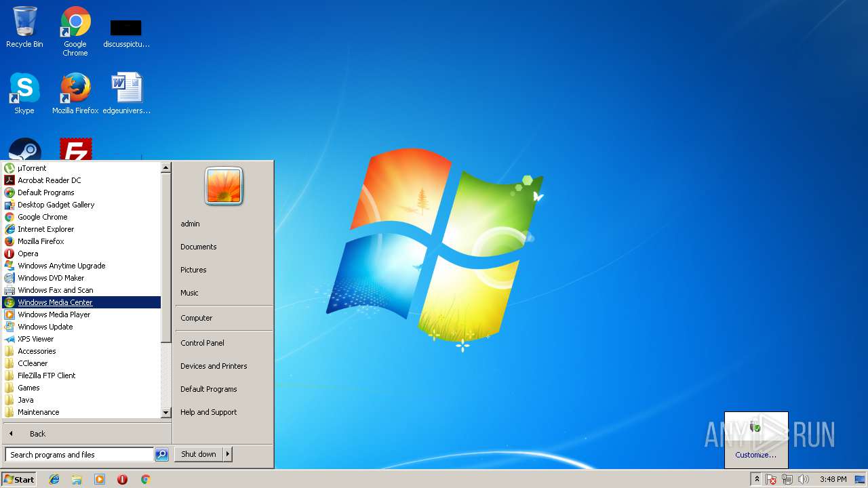The image size is (868, 488).
Task: Open the volume speaker tray icon
Action: 804,479
